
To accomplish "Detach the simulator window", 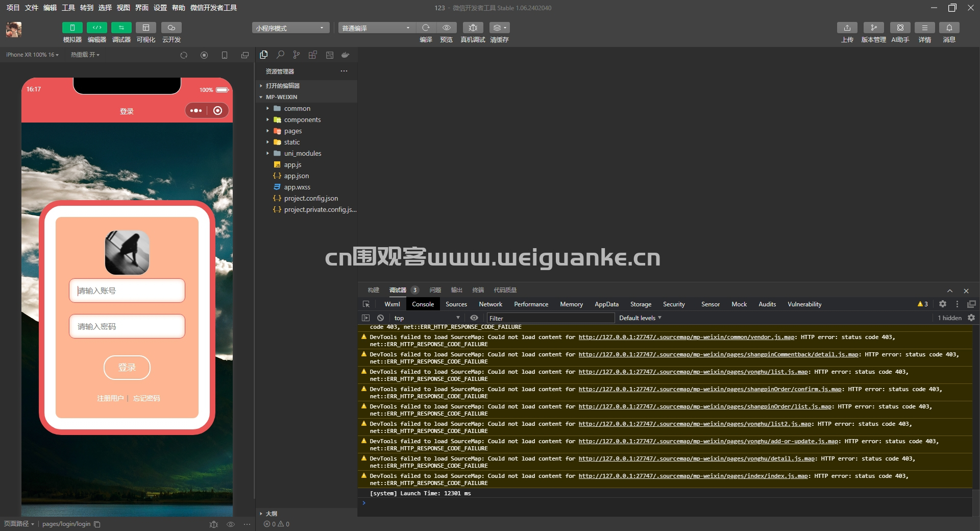I will [245, 55].
